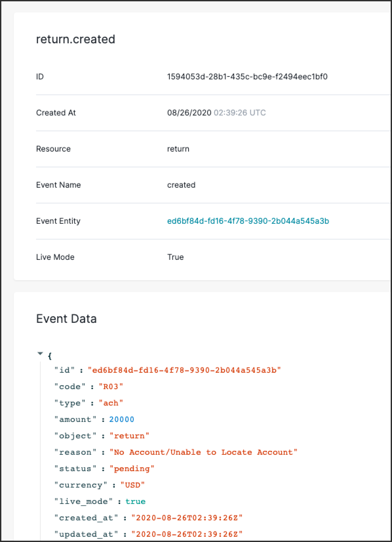Click the "currency" JSON key
The image size is (392, 542).
point(81,485)
